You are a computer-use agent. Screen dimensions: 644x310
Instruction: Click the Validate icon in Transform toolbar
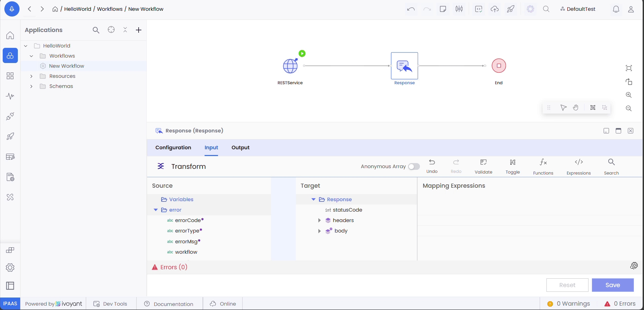pyautogui.click(x=483, y=163)
